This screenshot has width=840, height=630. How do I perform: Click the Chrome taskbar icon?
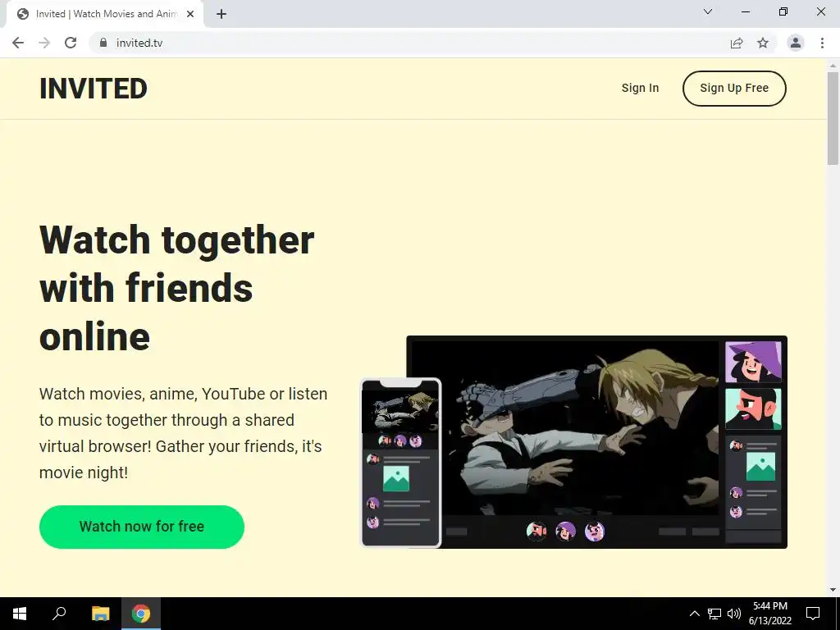141,614
